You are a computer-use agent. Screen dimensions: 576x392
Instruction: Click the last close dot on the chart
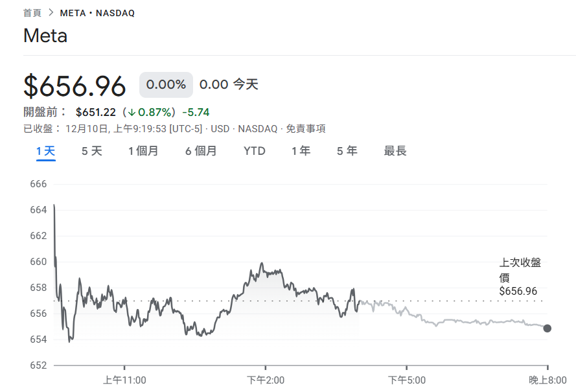(x=548, y=329)
